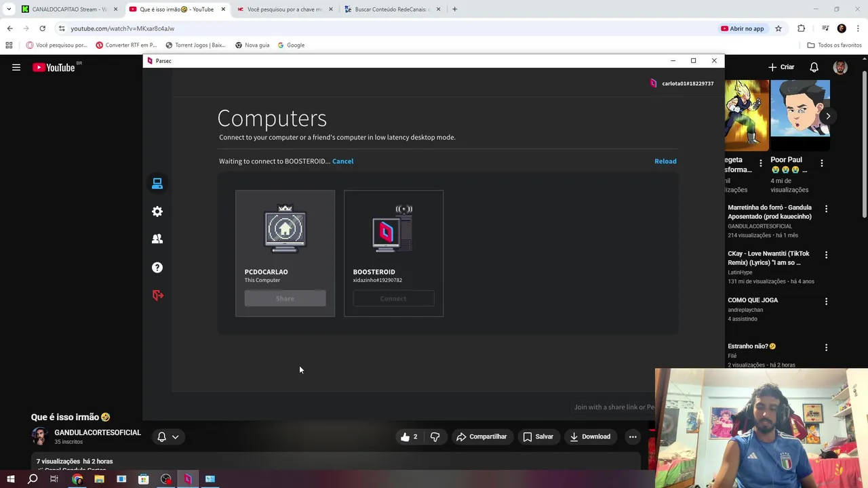Open options for COMO QUE JOGA video

[x=826, y=301]
